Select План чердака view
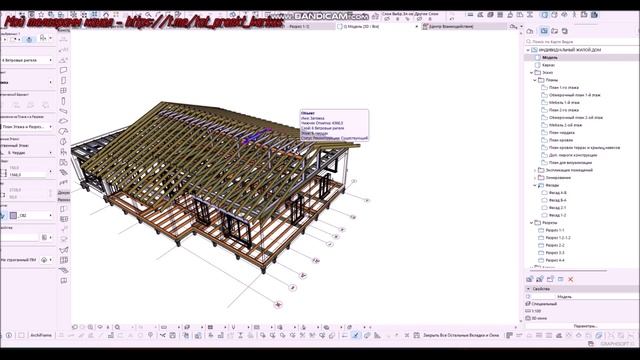 562,133
